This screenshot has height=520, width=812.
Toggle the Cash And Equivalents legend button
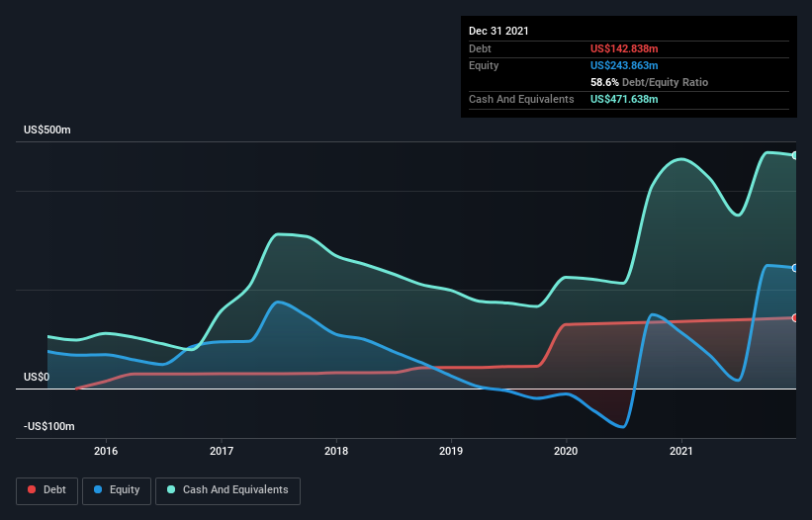227,490
